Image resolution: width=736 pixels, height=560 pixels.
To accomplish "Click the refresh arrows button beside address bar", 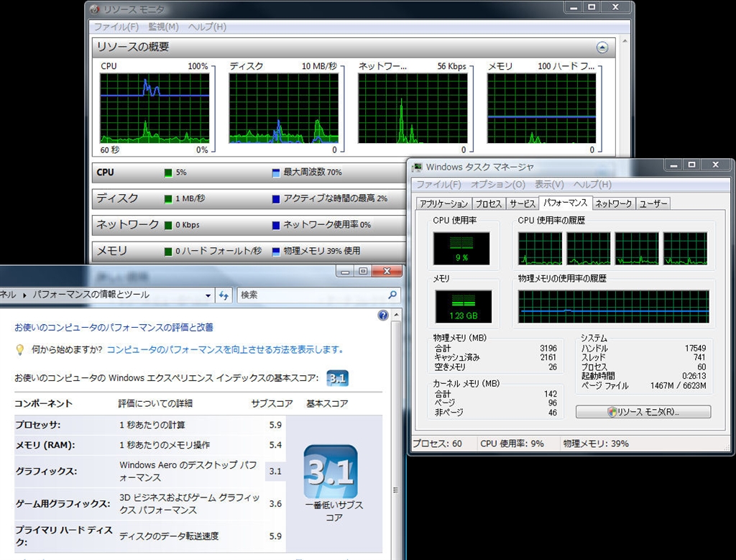I will 224,295.
